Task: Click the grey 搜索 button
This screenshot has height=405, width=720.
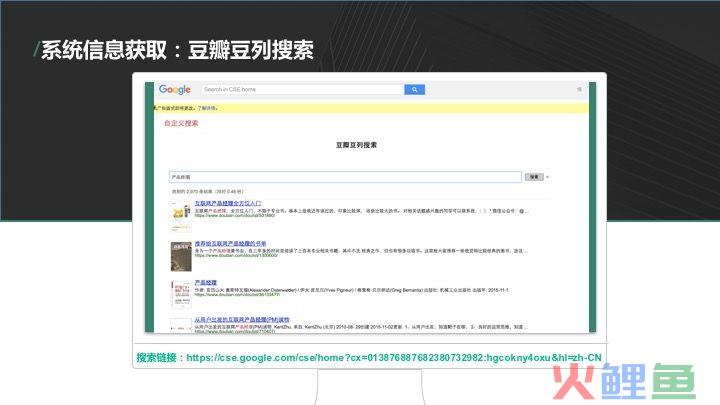Action: (534, 177)
